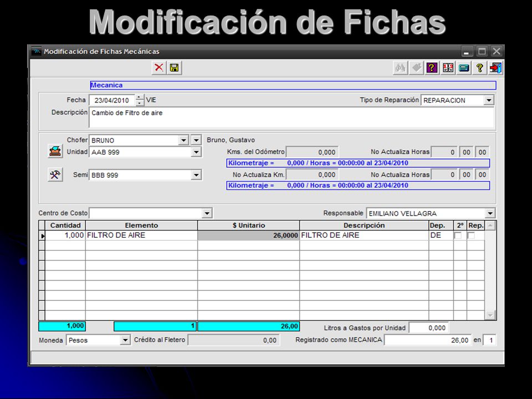Screen dimensions: 532x399
Task: Click the purple question mark help icon
Action: tap(432, 68)
